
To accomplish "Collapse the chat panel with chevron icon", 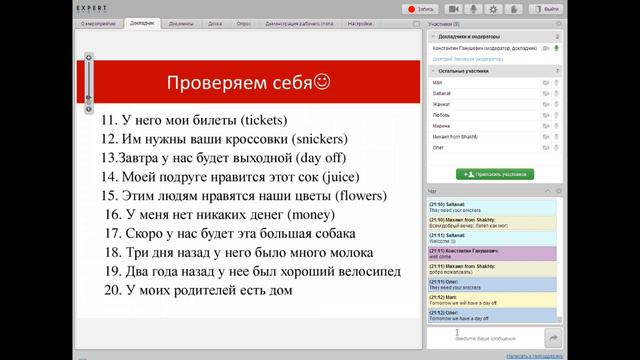I will tap(548, 191).
